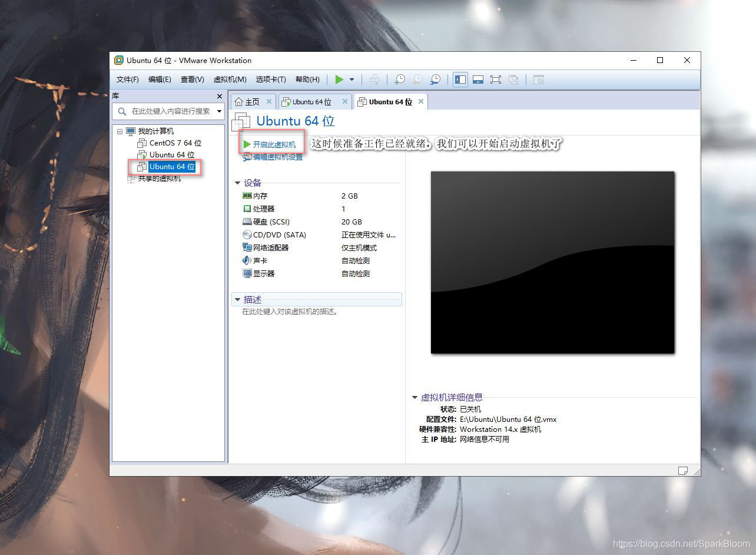This screenshot has height=555, width=756.
Task: Close the 库 library panel
Action: click(x=220, y=96)
